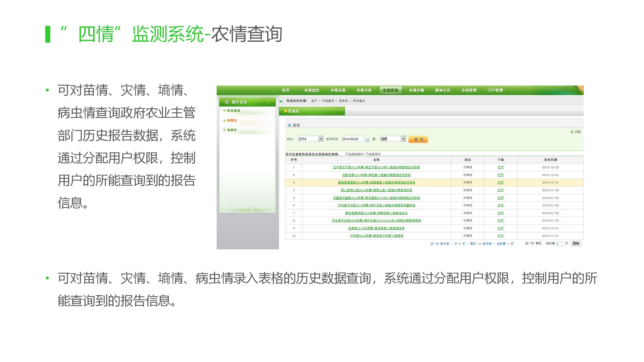Open the calendar date picker icon
This screenshot has width=644, height=362.
pos(367,140)
